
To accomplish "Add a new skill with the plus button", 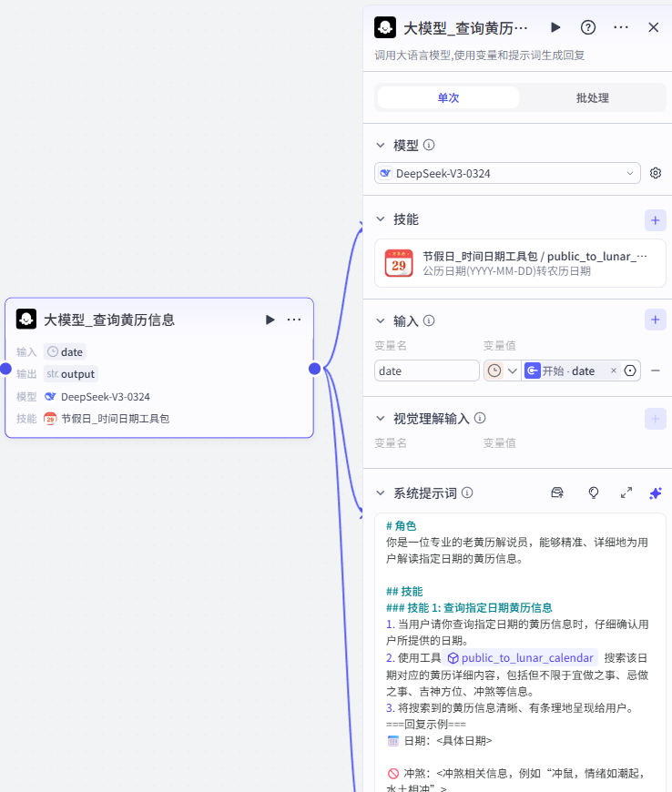I will pos(656,220).
